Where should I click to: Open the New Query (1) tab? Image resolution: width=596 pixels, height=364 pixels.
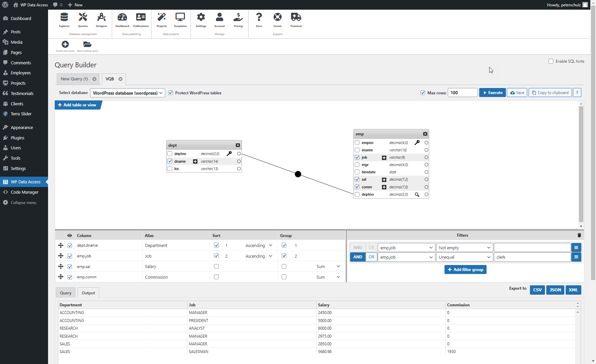tap(74, 79)
